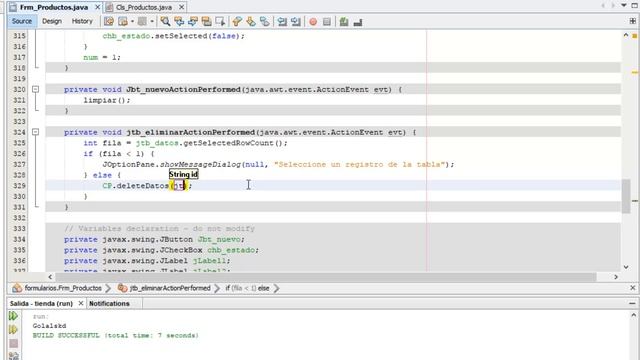Click the Find Next Occurrence icon

[193, 22]
